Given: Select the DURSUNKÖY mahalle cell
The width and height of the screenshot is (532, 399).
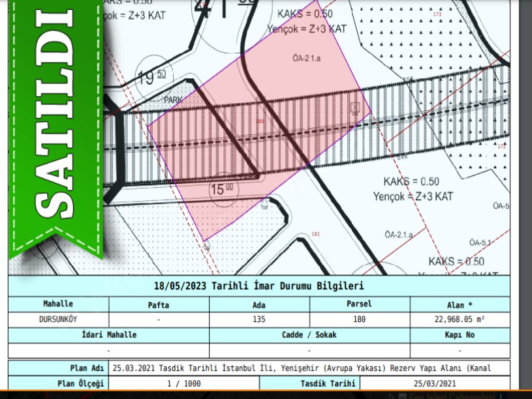Looking at the screenshot, I should (x=58, y=319).
